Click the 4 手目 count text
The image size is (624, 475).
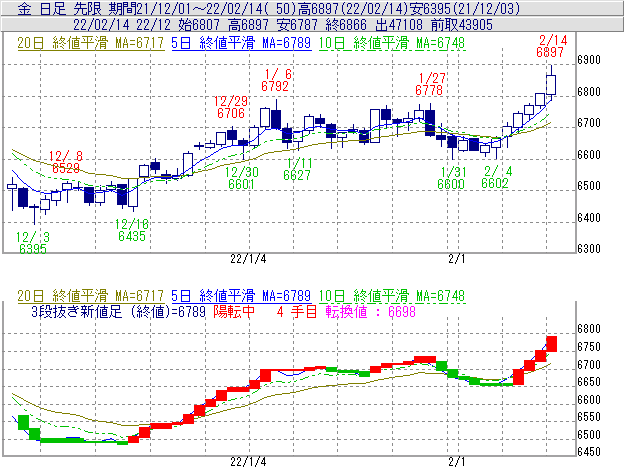click(x=296, y=311)
